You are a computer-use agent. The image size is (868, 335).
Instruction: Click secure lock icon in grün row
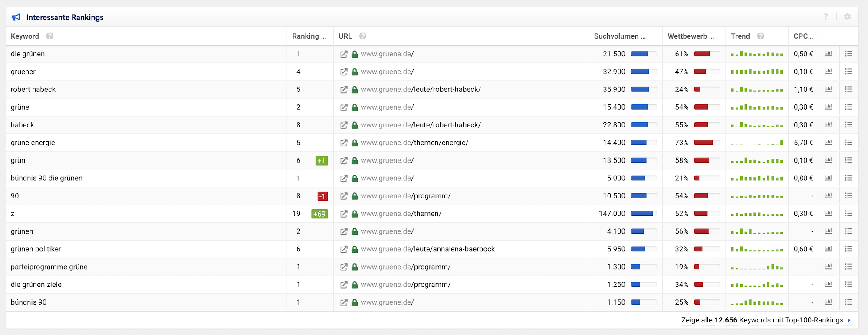click(355, 161)
